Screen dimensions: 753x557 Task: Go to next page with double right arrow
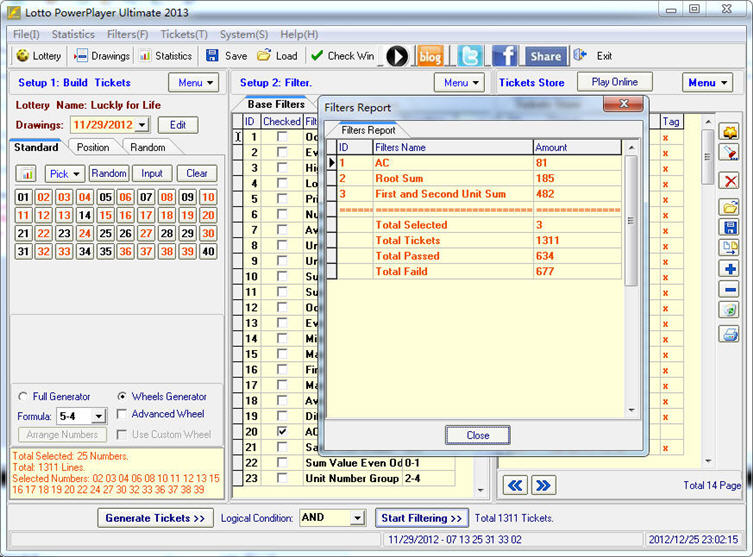coord(543,485)
